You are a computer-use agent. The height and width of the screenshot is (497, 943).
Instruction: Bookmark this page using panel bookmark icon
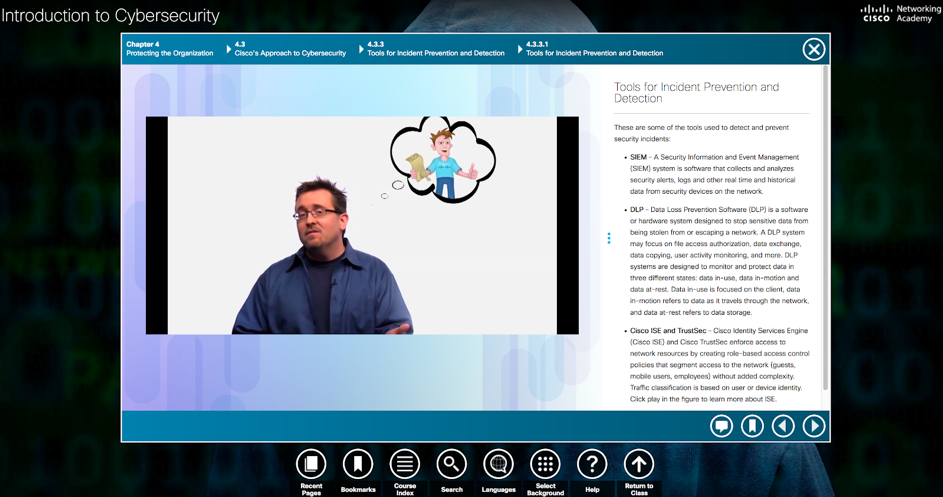[x=752, y=426]
